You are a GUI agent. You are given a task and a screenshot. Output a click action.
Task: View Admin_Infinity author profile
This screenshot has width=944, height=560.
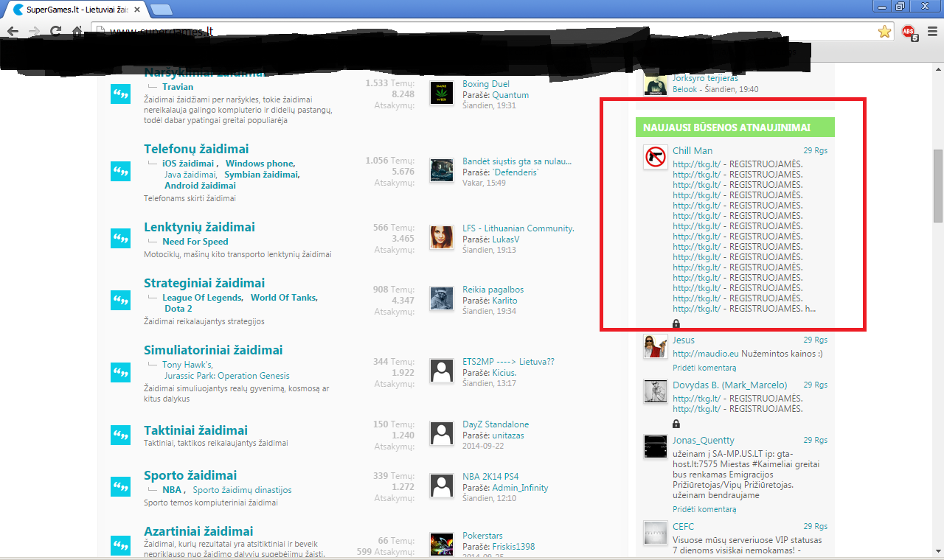pos(520,488)
